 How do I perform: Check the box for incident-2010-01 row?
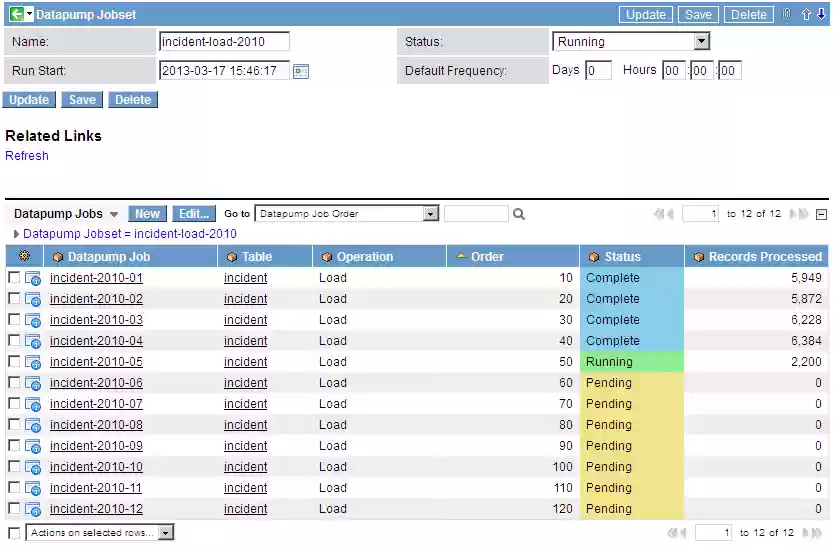(x=14, y=277)
